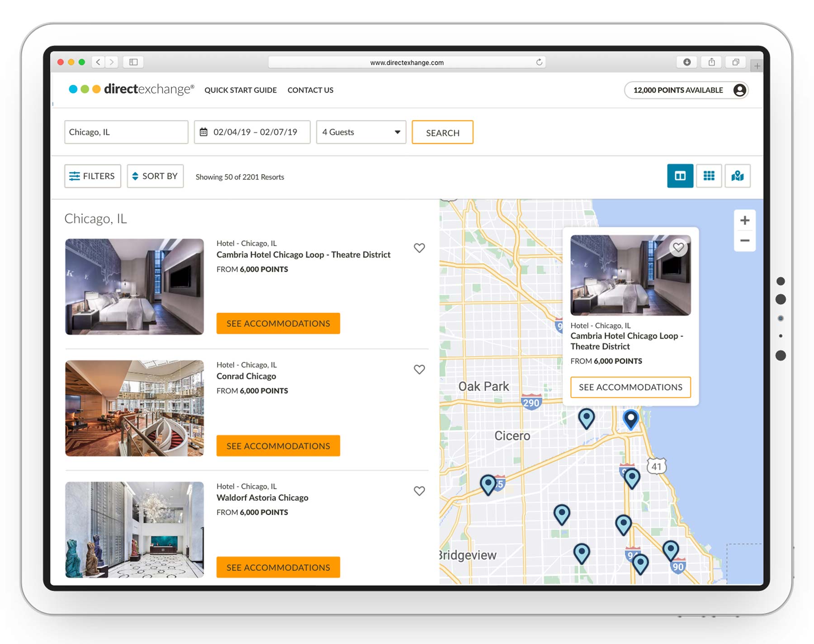The width and height of the screenshot is (814, 644).
Task: Open the Sort By options
Action: (x=155, y=176)
